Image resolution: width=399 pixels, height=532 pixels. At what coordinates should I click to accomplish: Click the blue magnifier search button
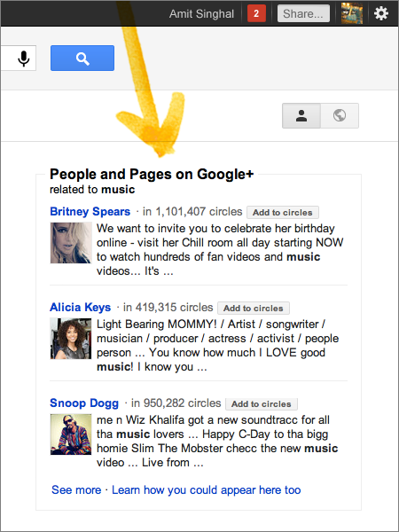point(82,58)
